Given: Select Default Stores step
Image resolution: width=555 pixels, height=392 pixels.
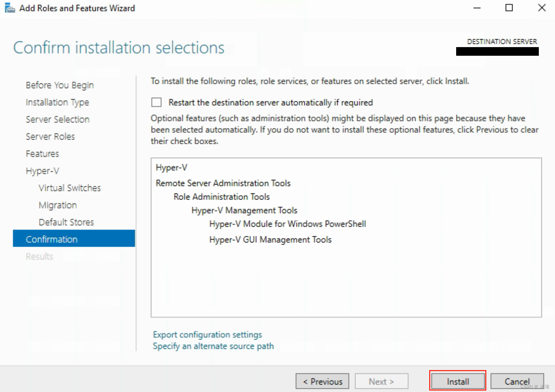Looking at the screenshot, I should pyautogui.click(x=66, y=222).
